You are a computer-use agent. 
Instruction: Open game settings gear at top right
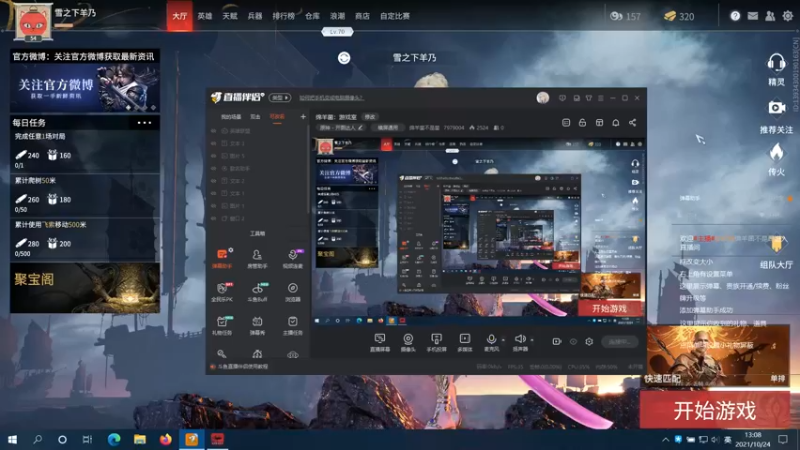click(x=788, y=16)
